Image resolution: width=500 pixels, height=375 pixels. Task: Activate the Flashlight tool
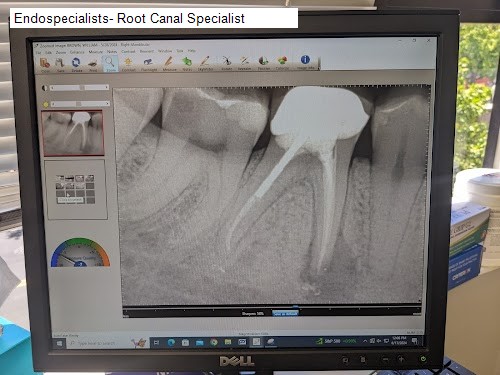click(148, 64)
